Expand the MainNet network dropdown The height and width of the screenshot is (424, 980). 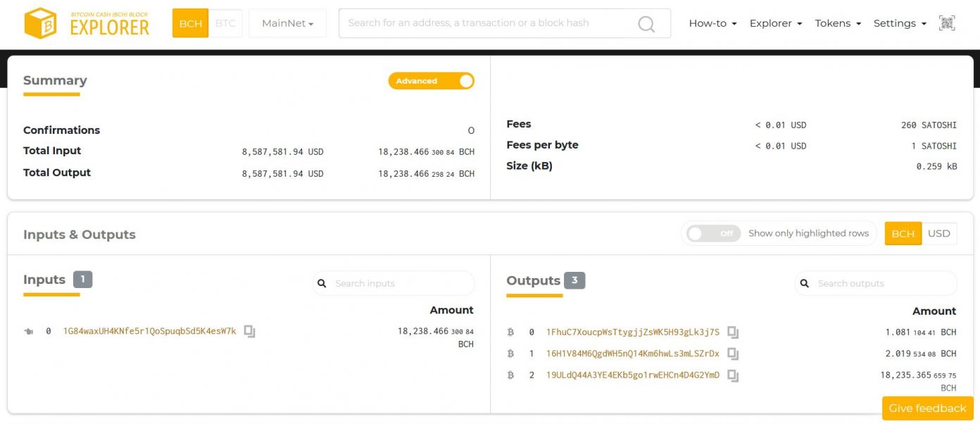point(287,23)
